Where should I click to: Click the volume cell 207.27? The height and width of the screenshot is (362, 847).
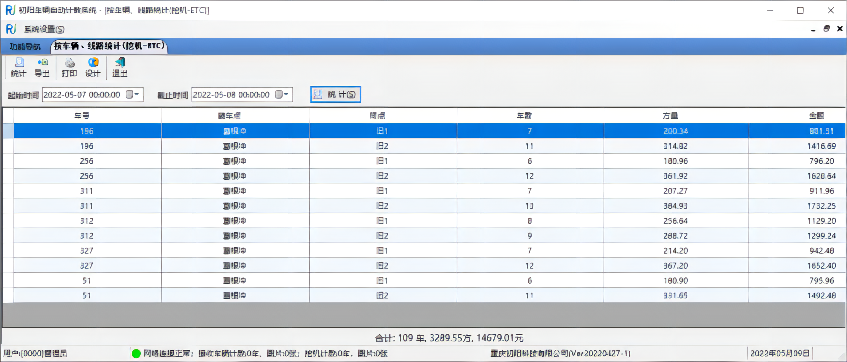[x=676, y=191]
